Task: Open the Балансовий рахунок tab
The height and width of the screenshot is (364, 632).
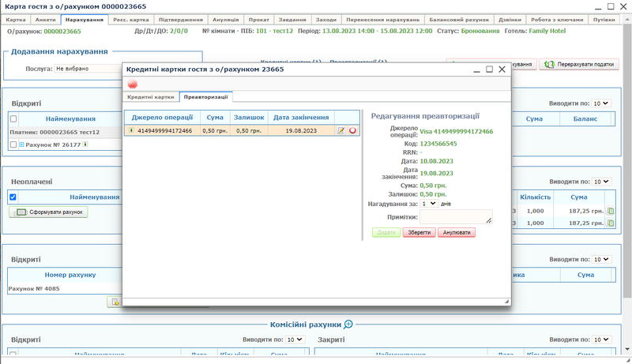Action: (458, 19)
